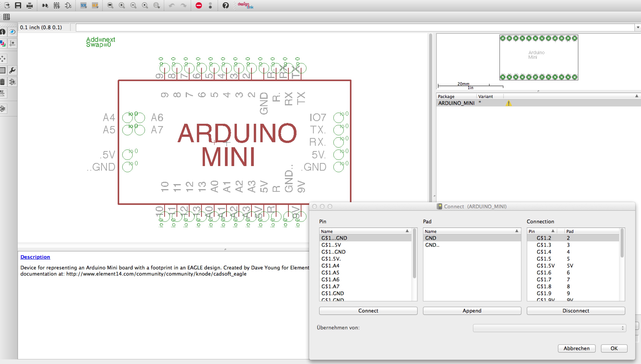The width and height of the screenshot is (641, 364).
Task: Open command line history dropdown arrow
Action: coord(638,27)
